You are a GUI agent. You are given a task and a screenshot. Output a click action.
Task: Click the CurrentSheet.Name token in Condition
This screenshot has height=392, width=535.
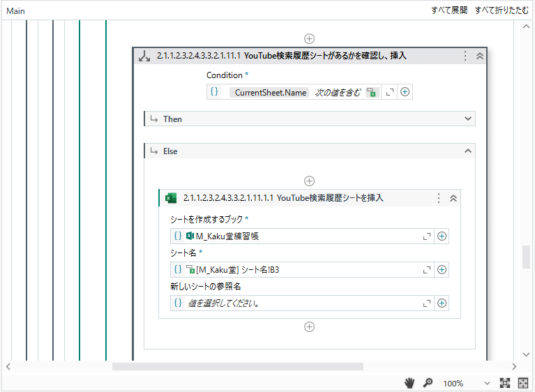pos(270,93)
